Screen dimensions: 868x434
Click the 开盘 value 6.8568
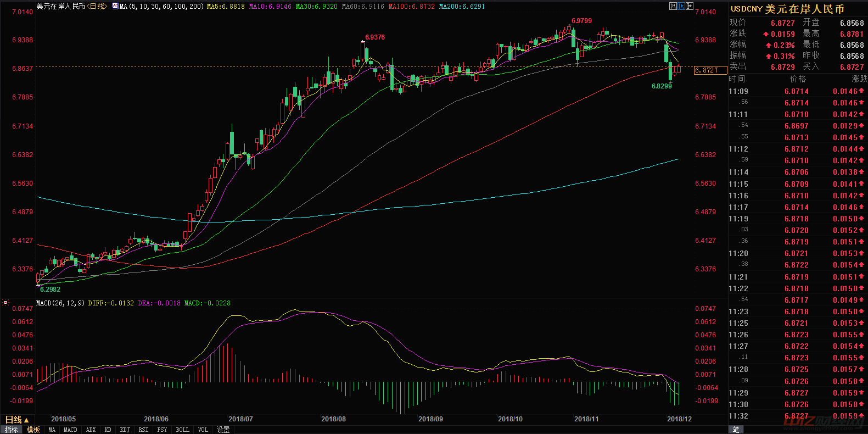852,23
